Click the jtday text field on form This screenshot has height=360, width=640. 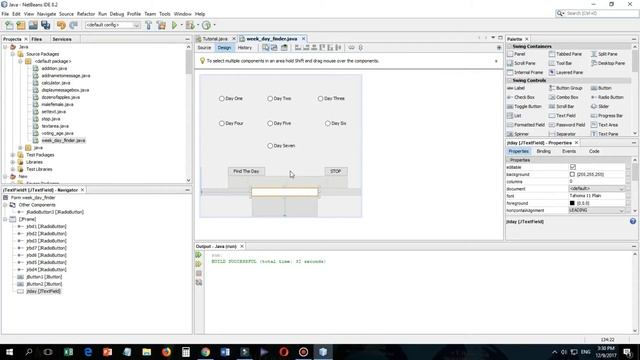tap(284, 192)
